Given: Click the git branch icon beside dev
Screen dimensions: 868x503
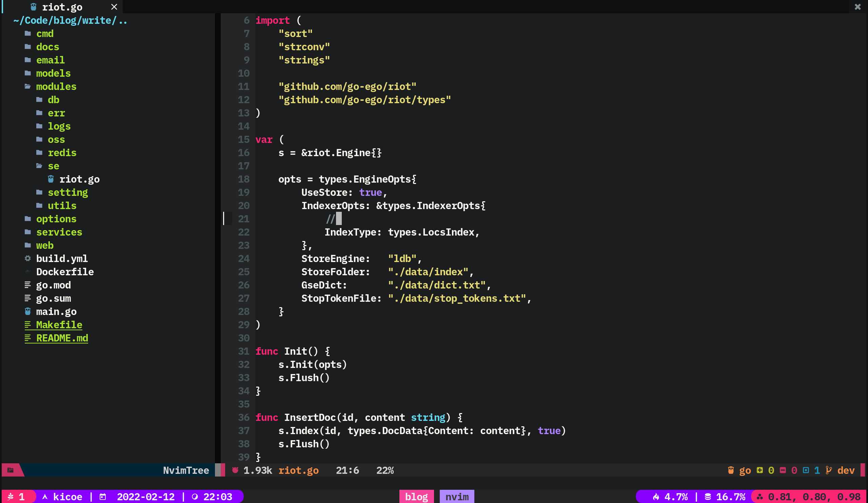Looking at the screenshot, I should [829, 470].
